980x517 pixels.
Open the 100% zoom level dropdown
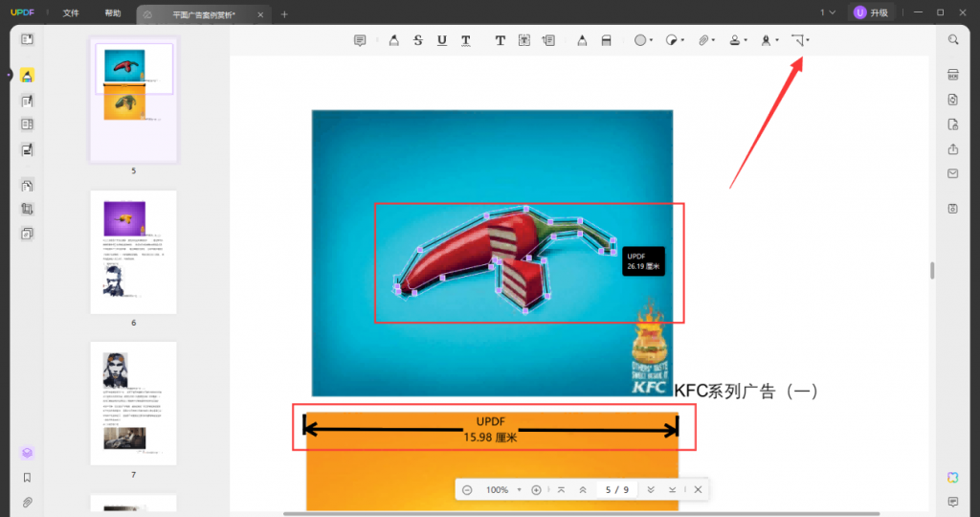point(520,490)
